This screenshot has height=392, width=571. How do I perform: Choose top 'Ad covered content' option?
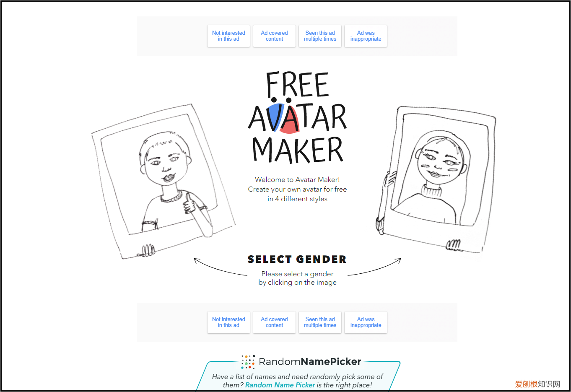[274, 36]
